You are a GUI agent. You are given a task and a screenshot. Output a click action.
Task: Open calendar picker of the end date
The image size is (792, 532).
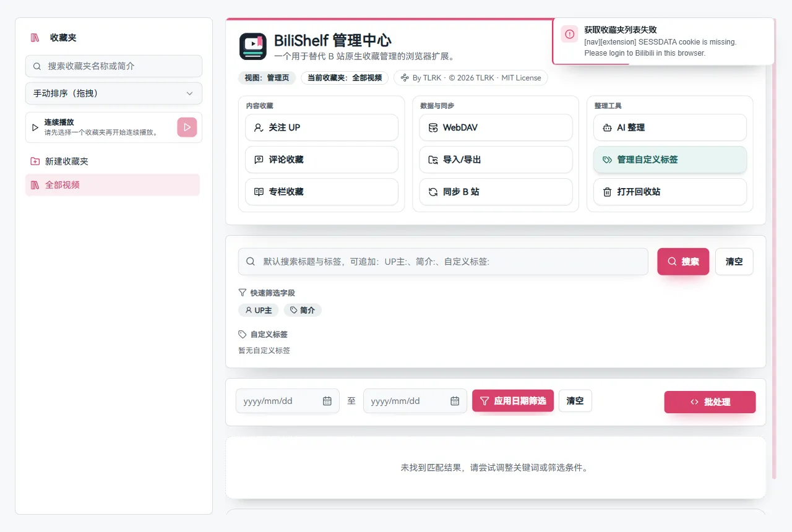(x=455, y=401)
